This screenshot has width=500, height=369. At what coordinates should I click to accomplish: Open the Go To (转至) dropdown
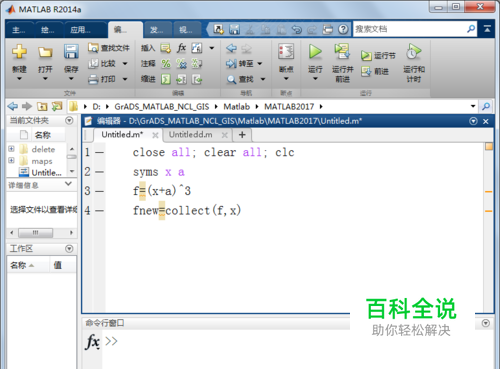pyautogui.click(x=260, y=63)
